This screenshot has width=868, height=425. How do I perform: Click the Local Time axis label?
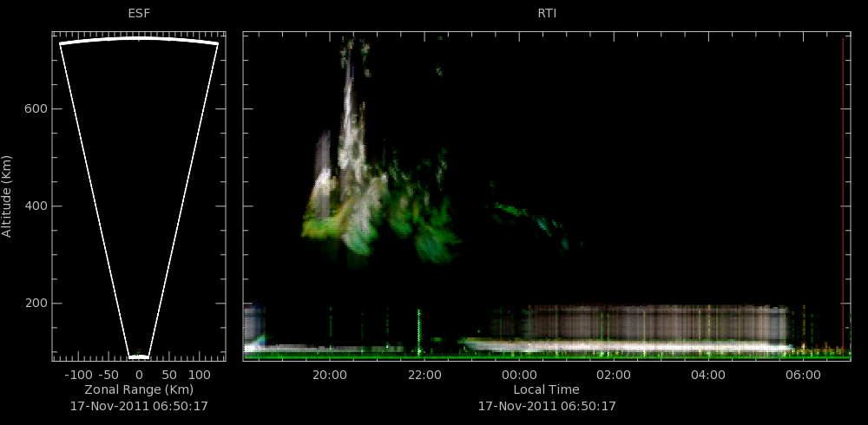[546, 389]
